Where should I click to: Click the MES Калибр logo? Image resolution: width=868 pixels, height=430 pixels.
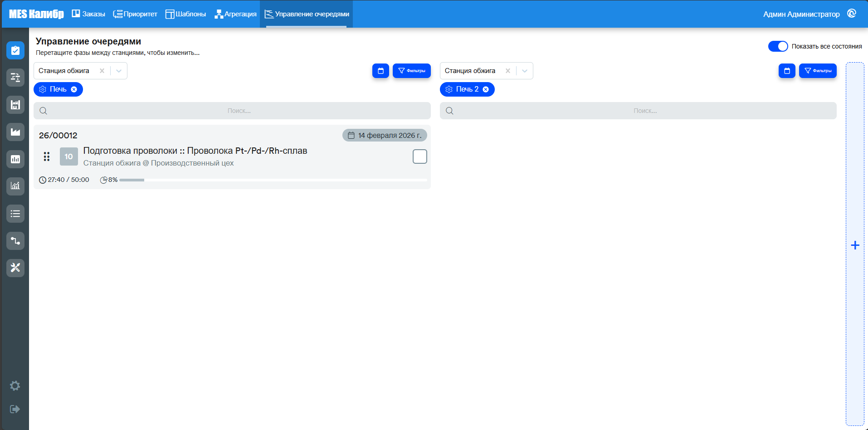36,14
